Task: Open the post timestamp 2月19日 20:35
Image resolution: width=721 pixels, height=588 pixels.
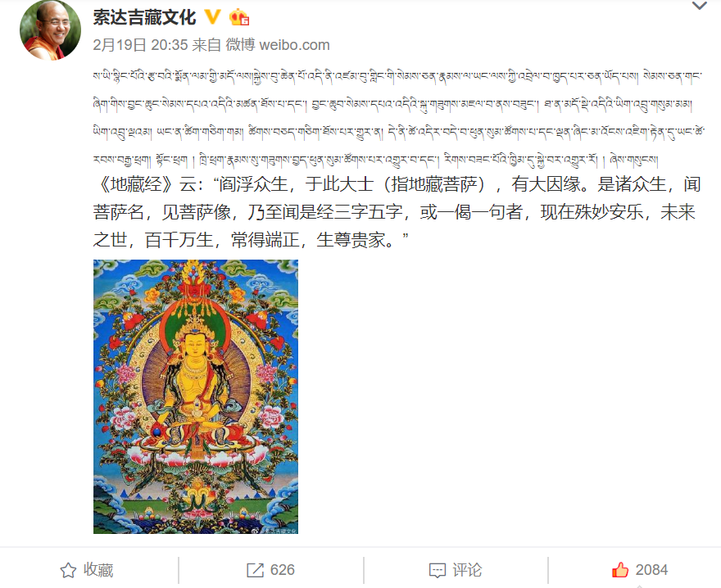Action: (141, 44)
